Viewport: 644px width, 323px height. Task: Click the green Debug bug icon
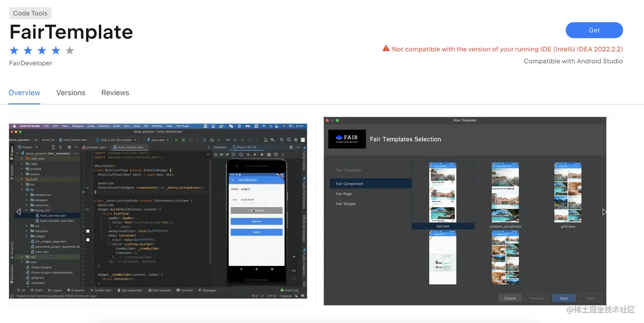point(184,140)
